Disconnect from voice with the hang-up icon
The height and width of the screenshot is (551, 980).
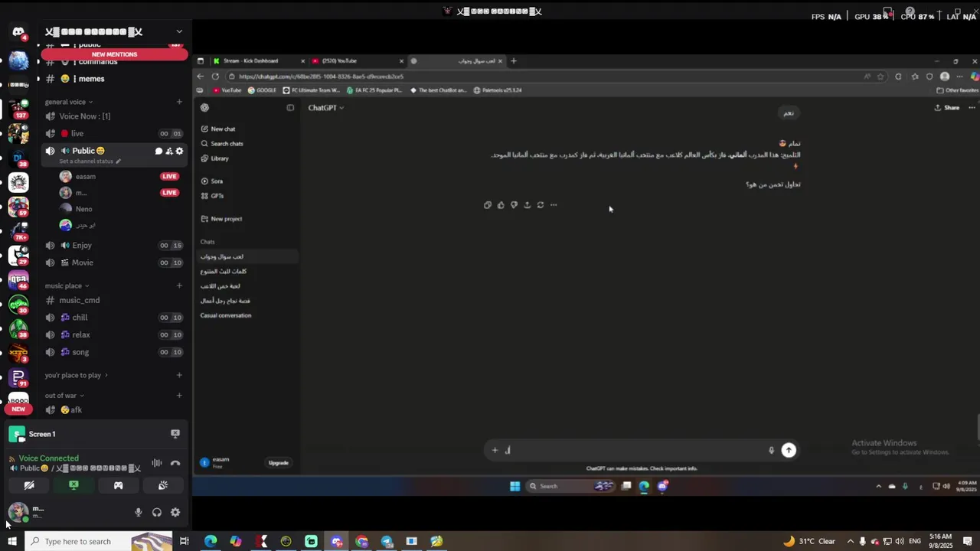[x=175, y=463]
